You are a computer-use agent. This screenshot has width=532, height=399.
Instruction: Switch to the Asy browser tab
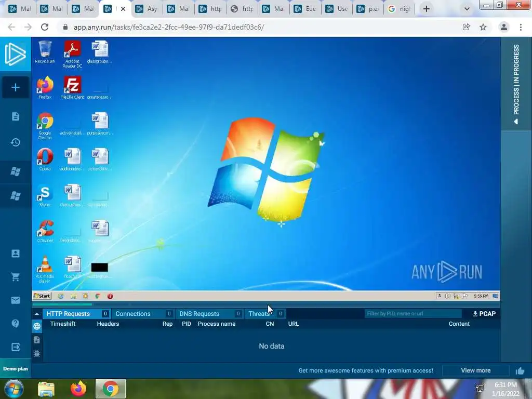click(147, 9)
